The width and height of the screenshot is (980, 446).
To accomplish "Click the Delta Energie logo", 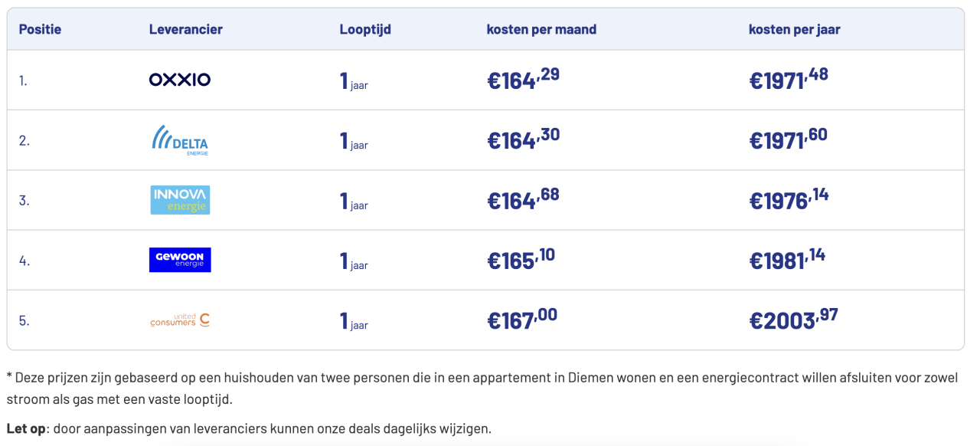I will point(180,140).
